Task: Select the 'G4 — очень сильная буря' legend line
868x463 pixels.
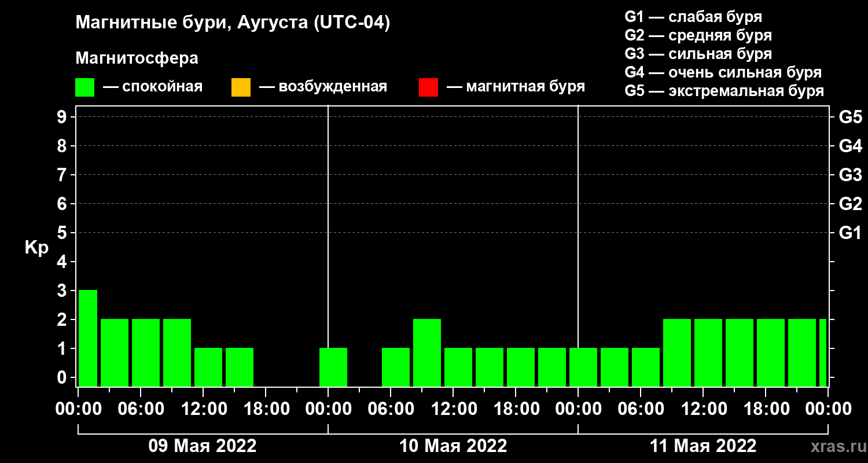Action: (x=723, y=72)
